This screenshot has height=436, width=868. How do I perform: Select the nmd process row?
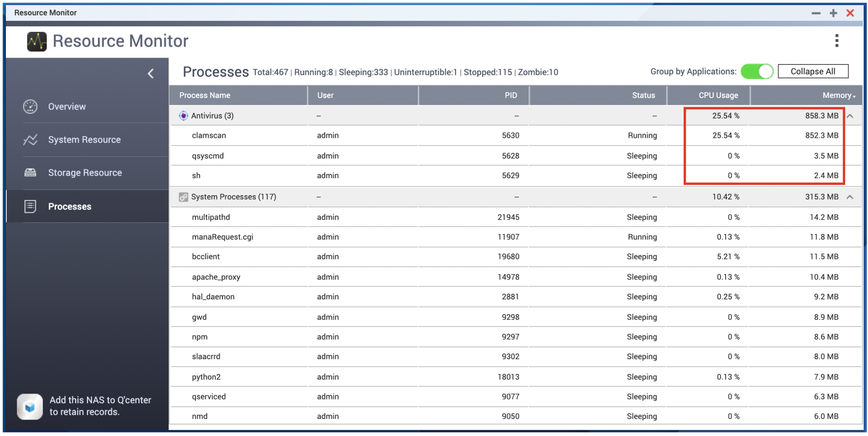(516, 416)
